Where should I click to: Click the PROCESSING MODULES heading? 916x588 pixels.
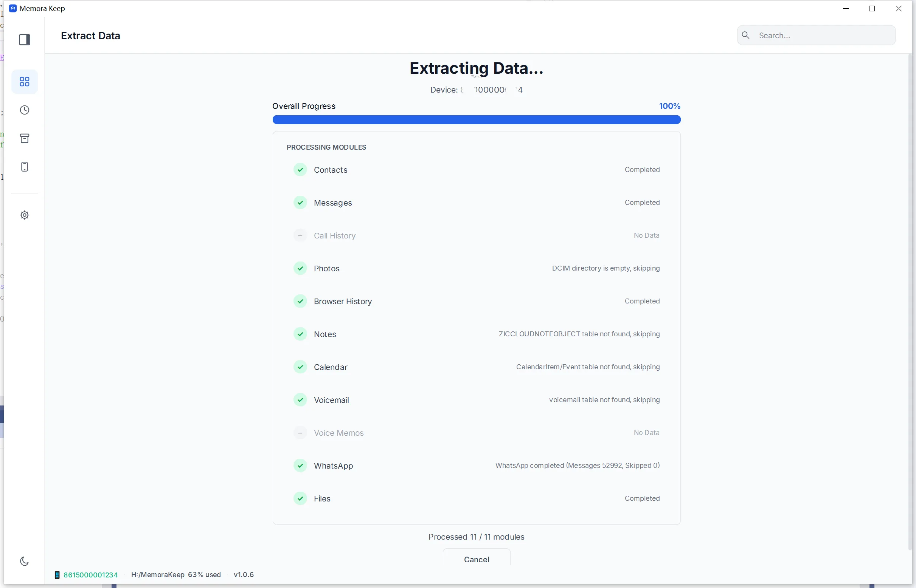(326, 147)
